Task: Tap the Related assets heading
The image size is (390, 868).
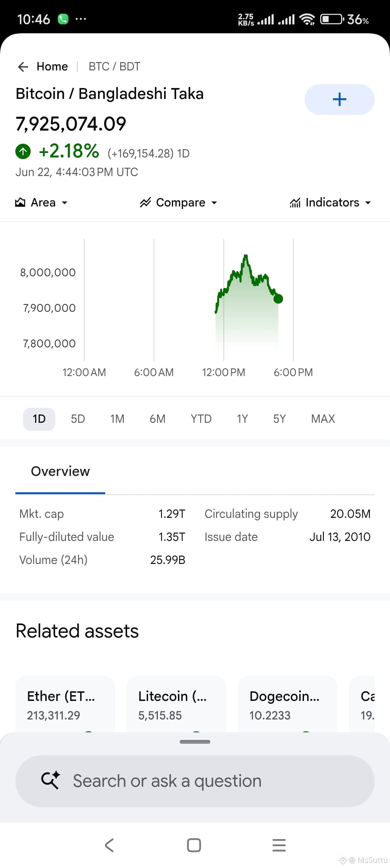Action: click(x=77, y=631)
